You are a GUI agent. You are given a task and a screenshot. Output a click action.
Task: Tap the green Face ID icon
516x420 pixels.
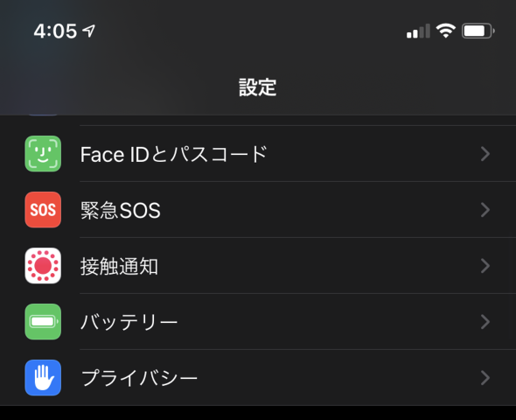pyautogui.click(x=43, y=154)
